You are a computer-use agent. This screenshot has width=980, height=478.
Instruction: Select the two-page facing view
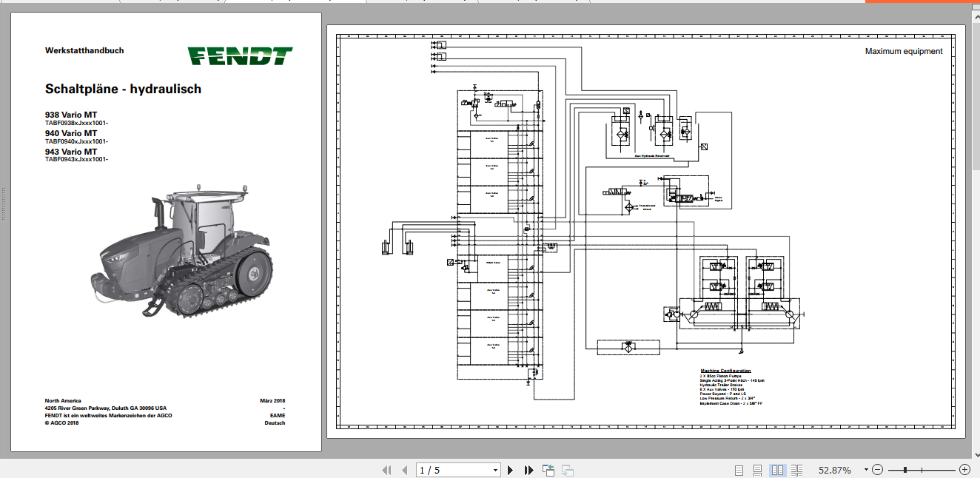[x=777, y=470]
